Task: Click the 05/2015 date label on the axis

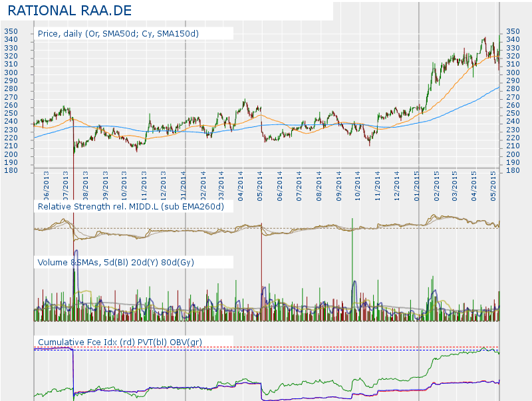Action: 493,186
